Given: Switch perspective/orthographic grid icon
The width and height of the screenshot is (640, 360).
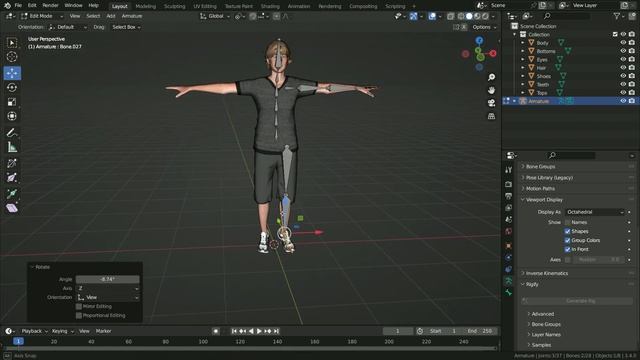Looking at the screenshot, I should click(491, 116).
